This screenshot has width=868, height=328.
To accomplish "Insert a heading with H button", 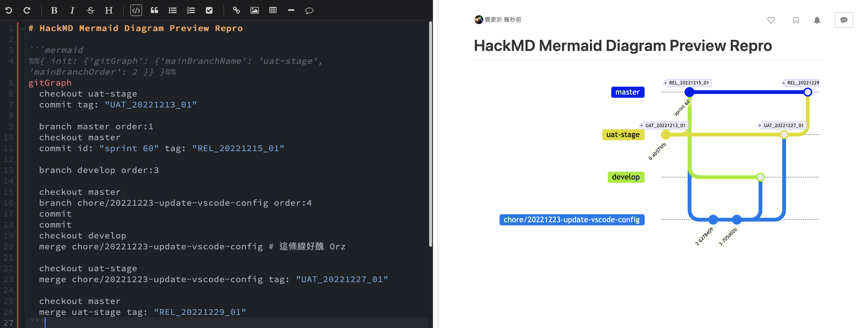I will (108, 10).
